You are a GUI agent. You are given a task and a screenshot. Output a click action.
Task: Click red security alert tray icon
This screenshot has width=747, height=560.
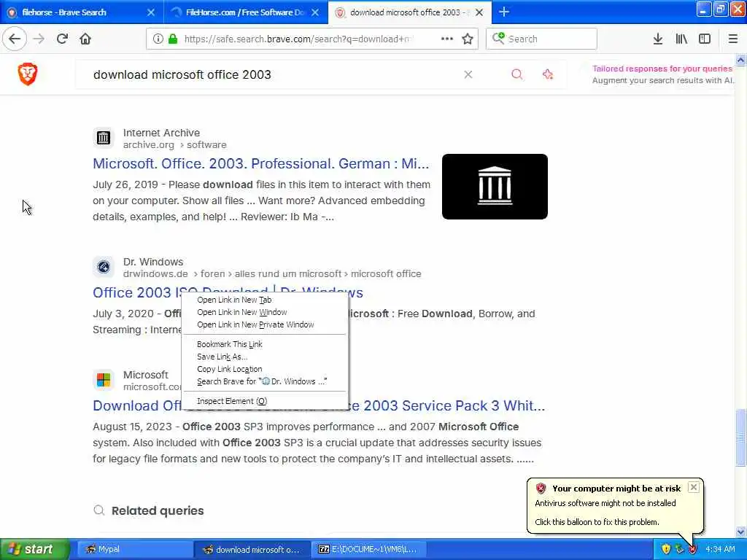point(693,549)
